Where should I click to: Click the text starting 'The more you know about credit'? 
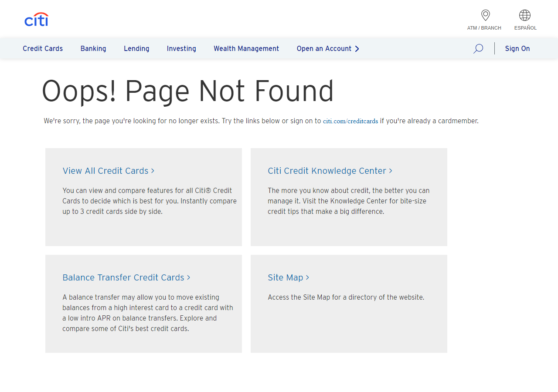point(349,201)
